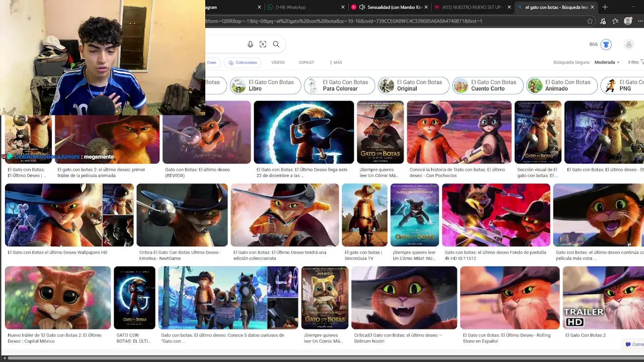
Task: Open the COPILOT search category
Action: click(306, 62)
